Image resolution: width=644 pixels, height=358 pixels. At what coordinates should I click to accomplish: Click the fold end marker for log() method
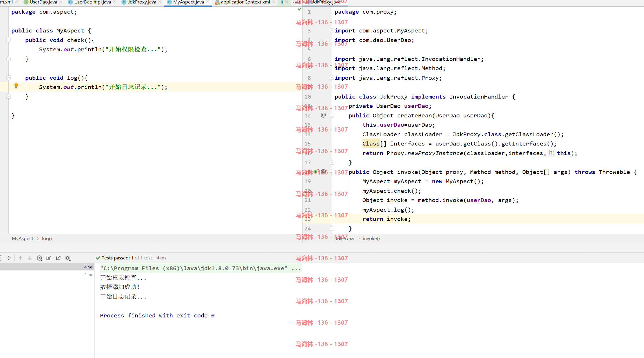pos(8,97)
